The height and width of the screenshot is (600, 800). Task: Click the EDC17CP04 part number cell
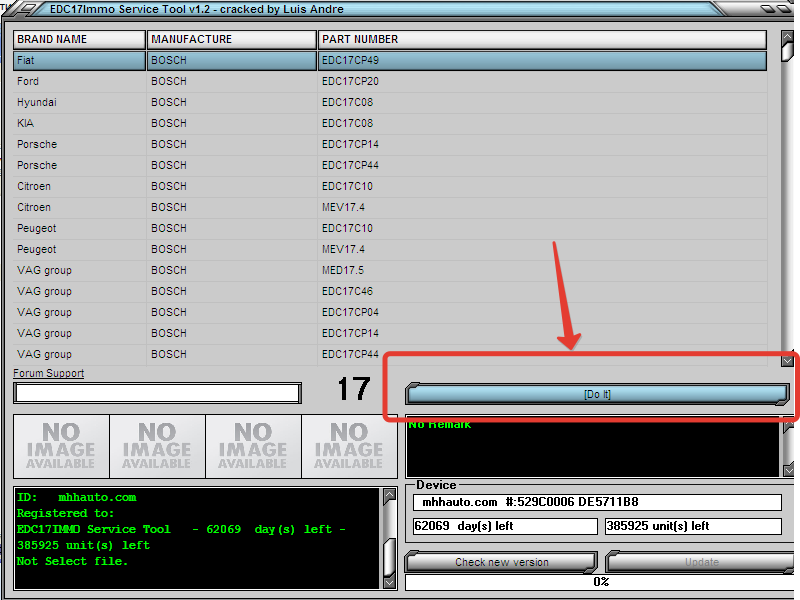coord(542,312)
